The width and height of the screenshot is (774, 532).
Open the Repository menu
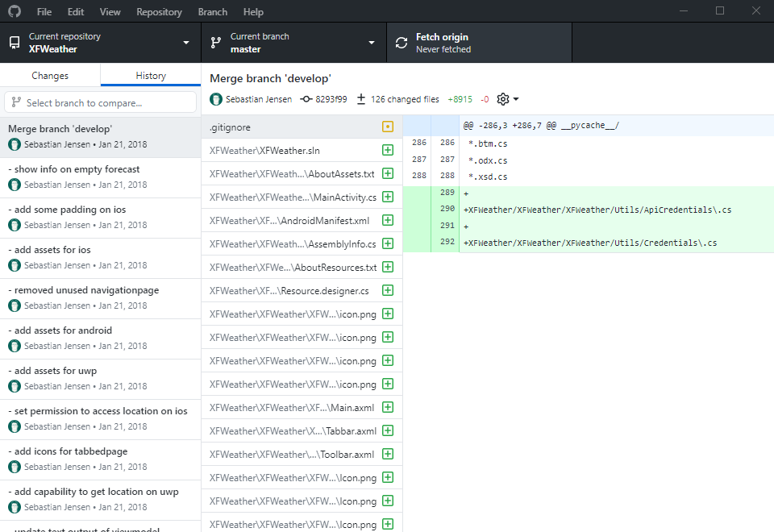coord(159,12)
